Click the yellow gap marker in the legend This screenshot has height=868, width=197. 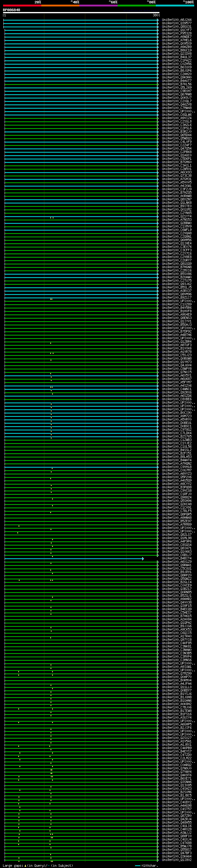point(25,866)
